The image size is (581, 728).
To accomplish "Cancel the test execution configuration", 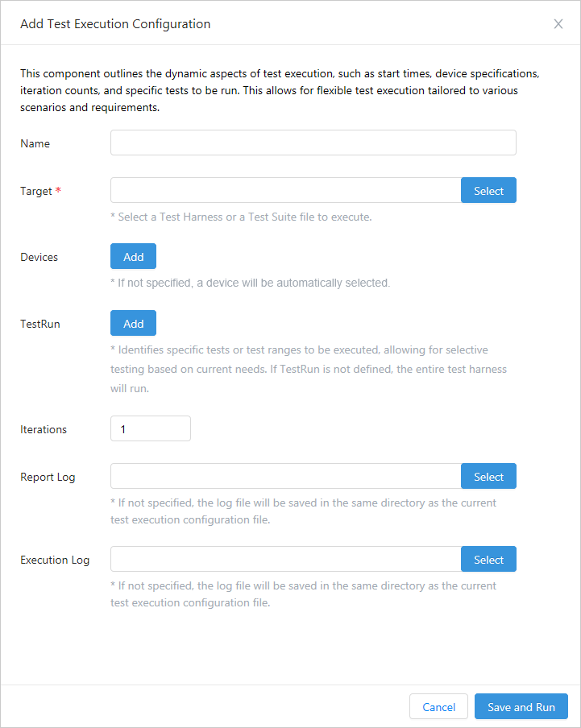I will point(438,706).
